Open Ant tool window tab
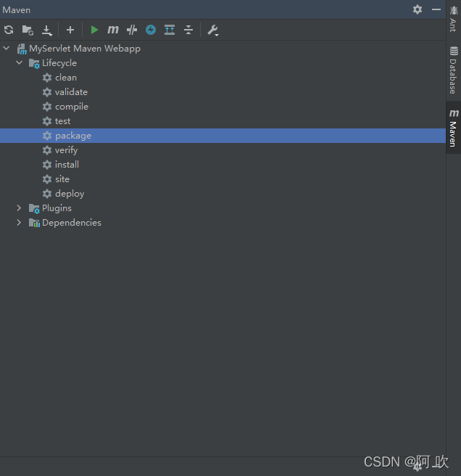Screen dimensions: 461x476 454,19
